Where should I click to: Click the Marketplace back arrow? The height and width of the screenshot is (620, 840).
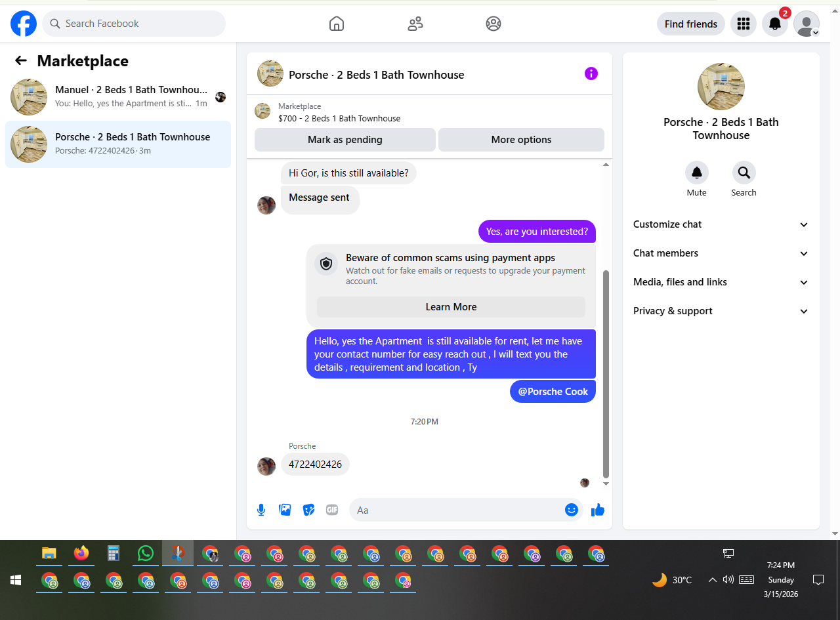(x=21, y=61)
